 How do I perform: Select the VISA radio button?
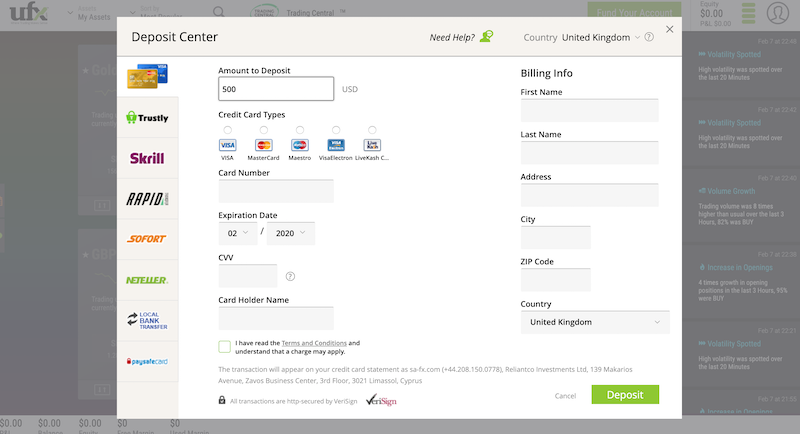(x=228, y=130)
